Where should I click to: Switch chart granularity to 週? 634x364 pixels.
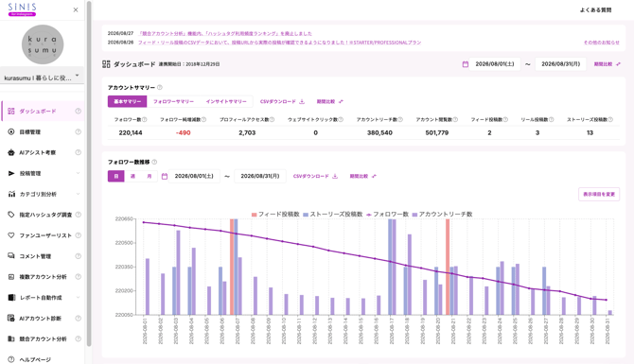[132, 176]
